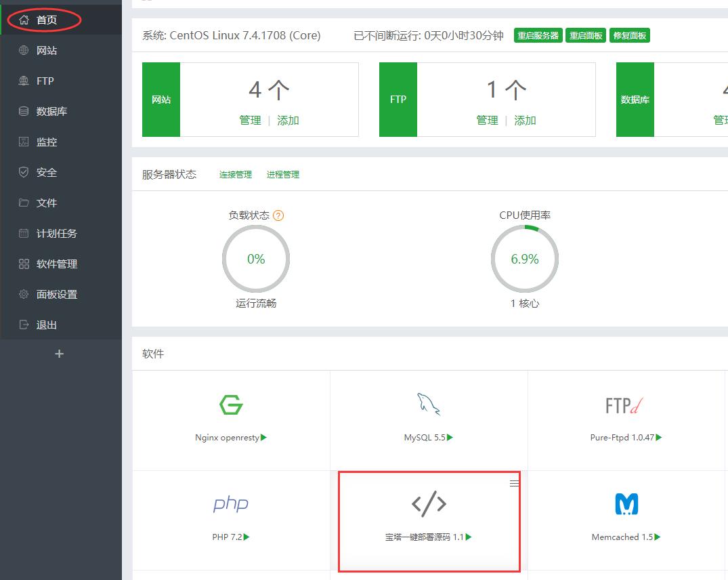Click the green 网站 tile label
Image resolution: width=728 pixels, height=580 pixels.
(161, 100)
